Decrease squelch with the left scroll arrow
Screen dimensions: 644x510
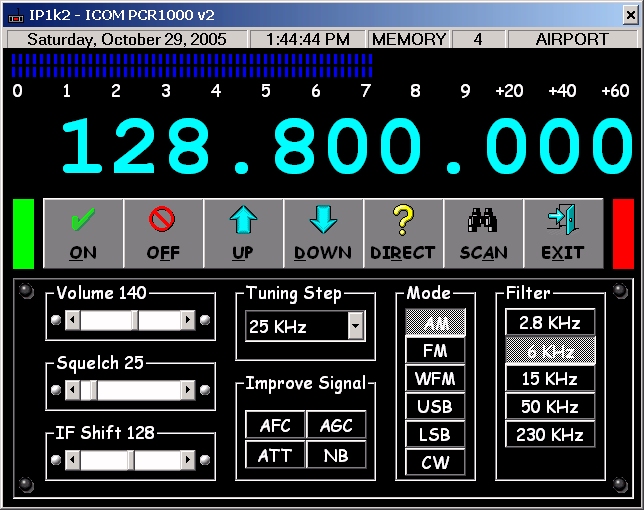click(73, 390)
